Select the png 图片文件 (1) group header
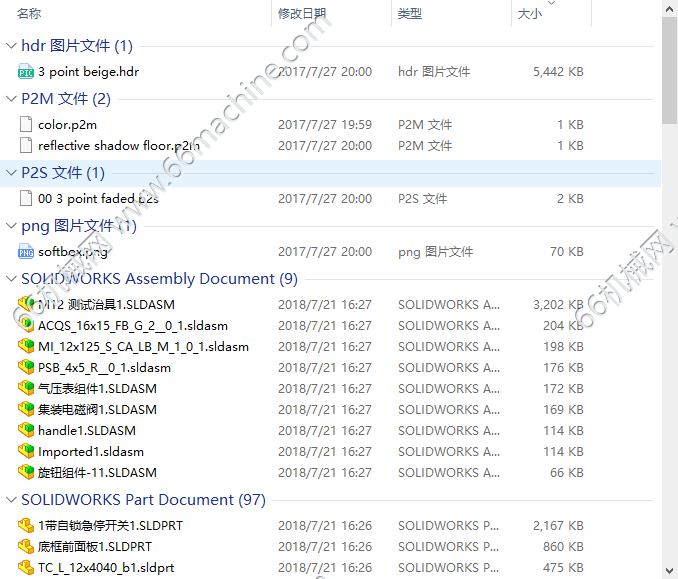The image size is (678, 579). point(79,226)
